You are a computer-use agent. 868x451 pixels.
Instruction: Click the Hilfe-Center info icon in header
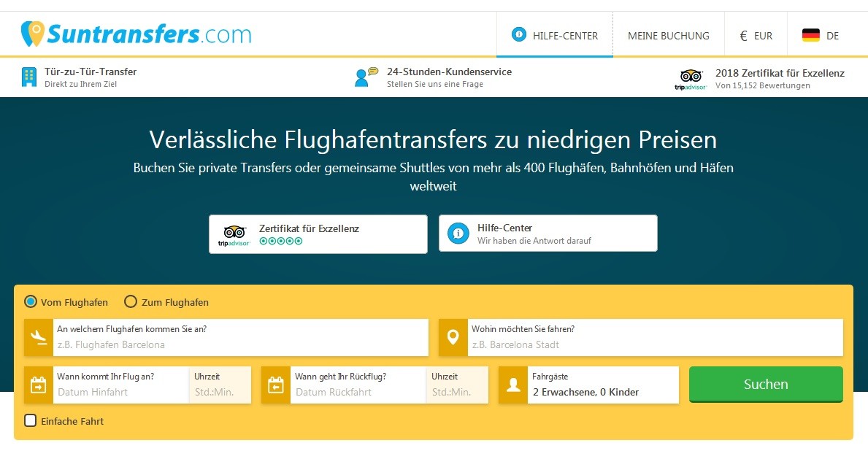(x=519, y=34)
